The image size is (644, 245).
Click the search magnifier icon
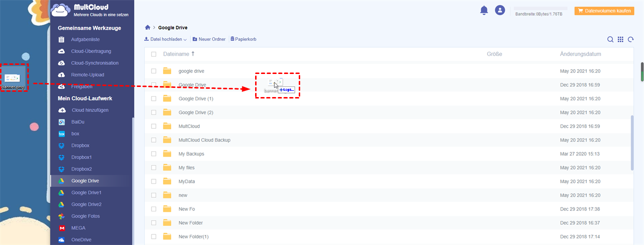610,39
